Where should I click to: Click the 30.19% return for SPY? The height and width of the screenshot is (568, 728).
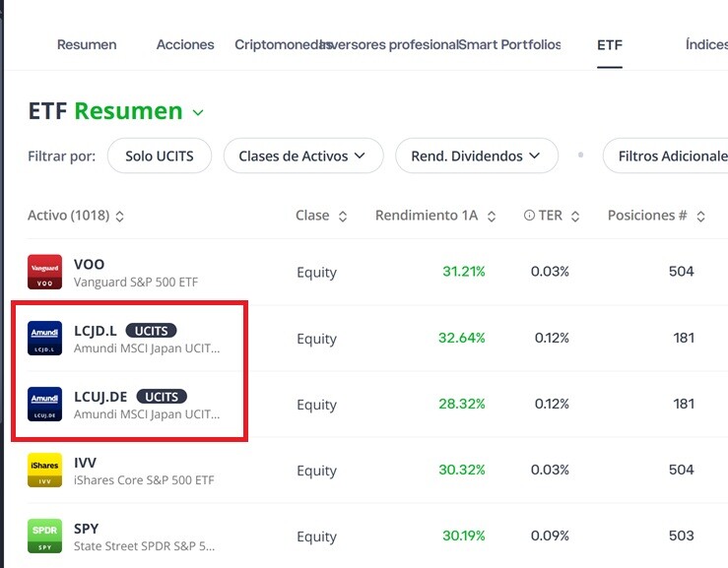click(464, 536)
